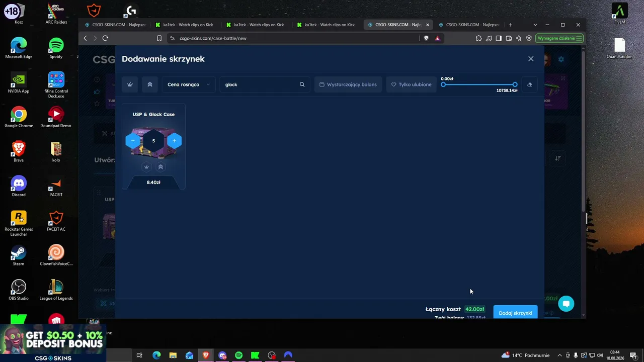Reload the current page
Viewport: 644px width, 362px height.
(105, 38)
